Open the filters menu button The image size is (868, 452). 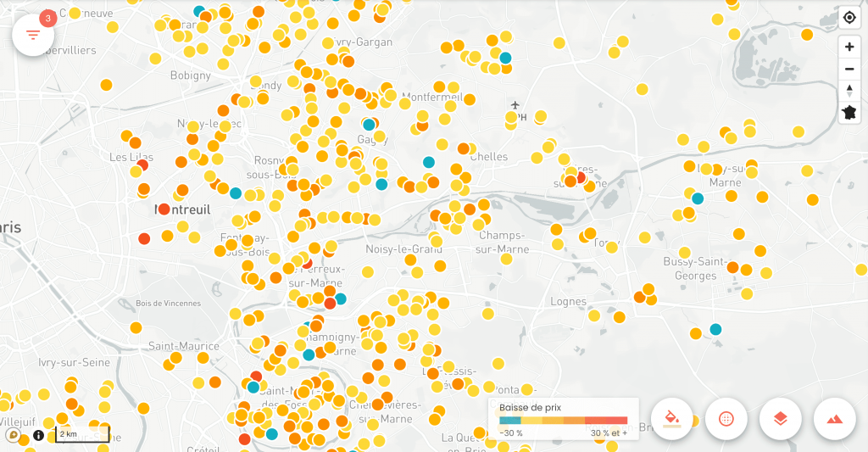(33, 35)
